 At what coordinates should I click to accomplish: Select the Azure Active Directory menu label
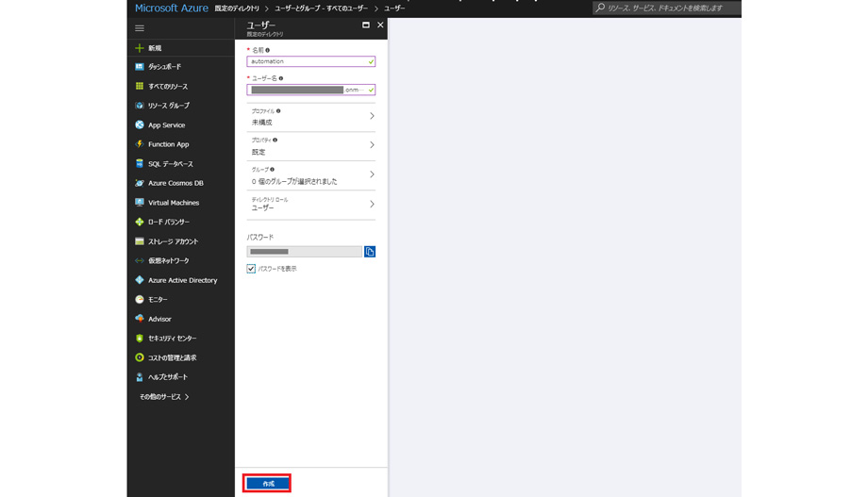(183, 280)
